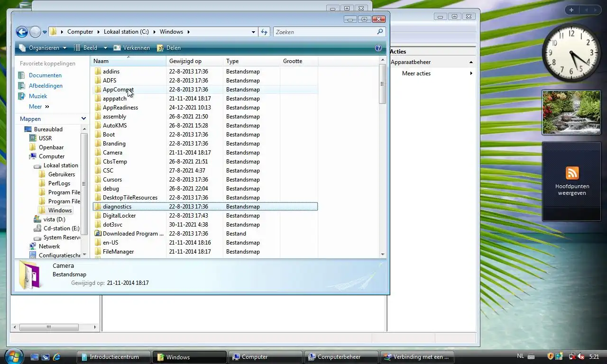607x364 pixels.
Task: Select the DigitalLocker folder row
Action: [205, 216]
